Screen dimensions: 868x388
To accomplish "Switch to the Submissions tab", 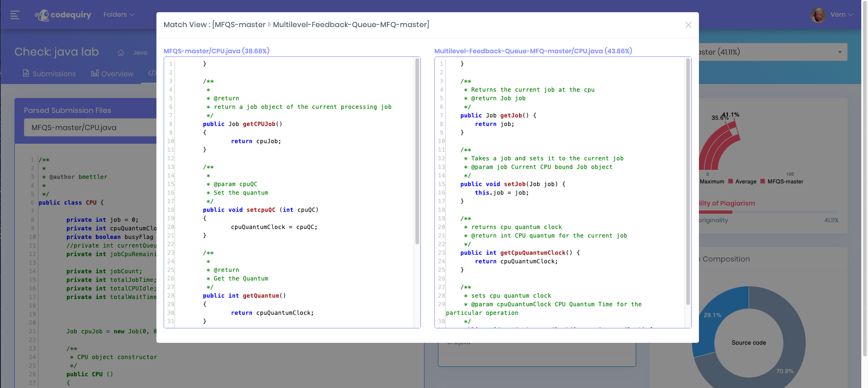I will click(x=54, y=74).
